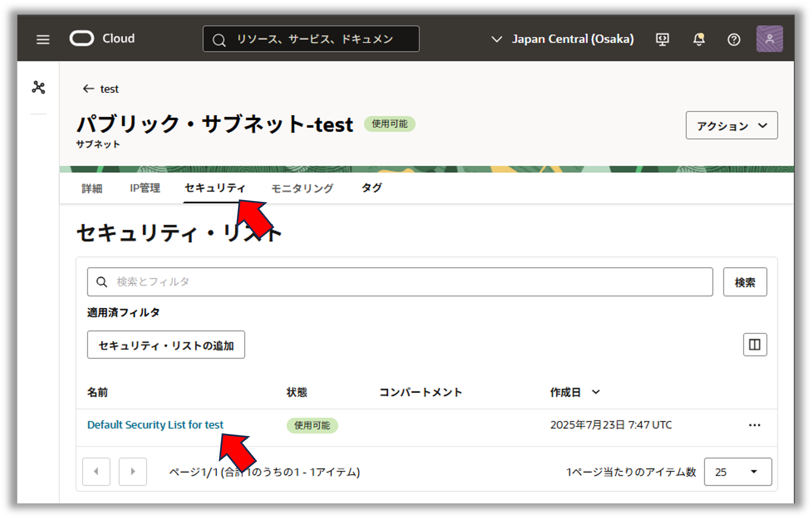
Task: Sort by 作成日 column chevron
Action: coord(596,392)
